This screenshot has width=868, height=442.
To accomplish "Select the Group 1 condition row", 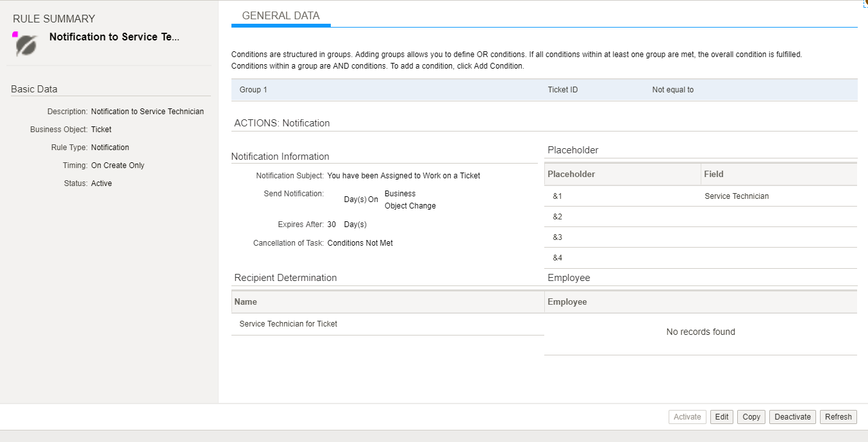I will pos(544,90).
